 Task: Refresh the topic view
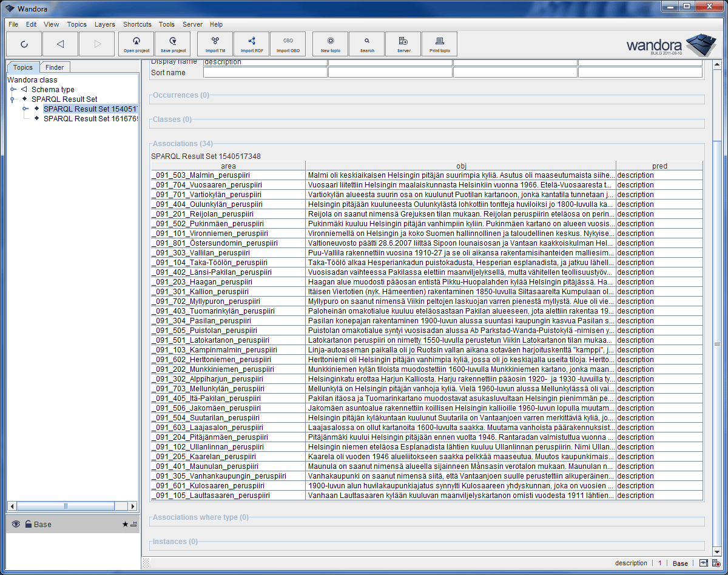[24, 44]
